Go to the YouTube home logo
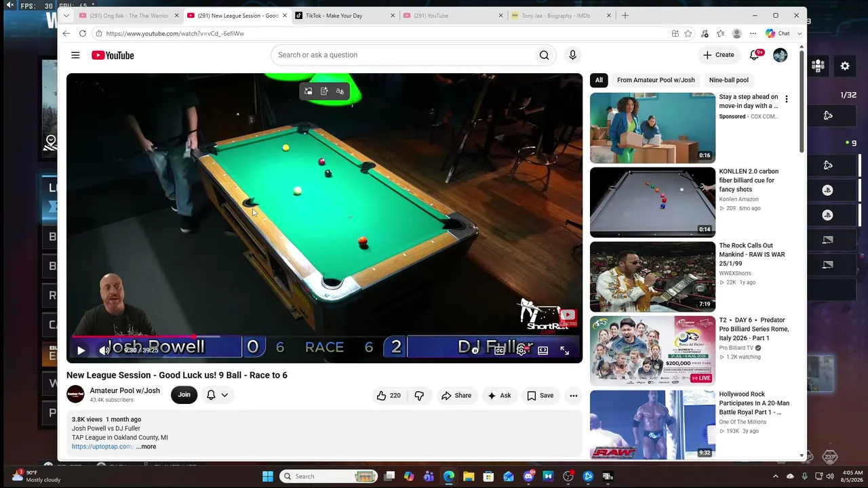 pyautogui.click(x=113, y=55)
